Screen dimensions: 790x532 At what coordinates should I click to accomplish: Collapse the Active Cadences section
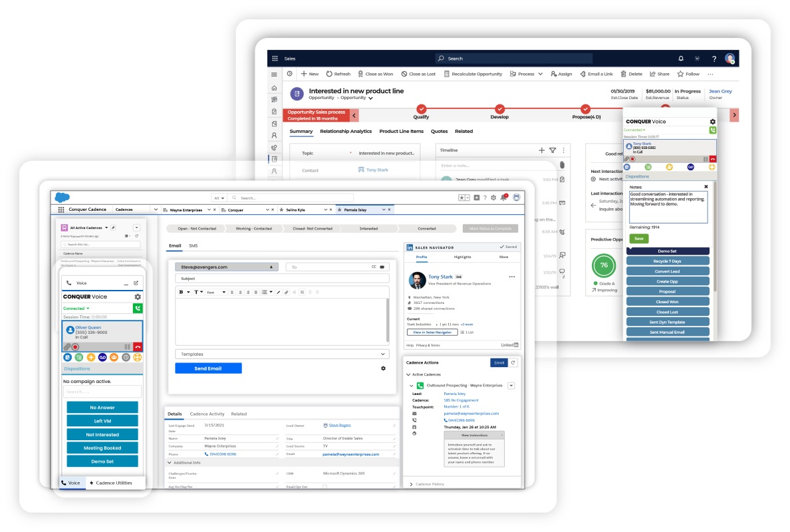point(408,374)
